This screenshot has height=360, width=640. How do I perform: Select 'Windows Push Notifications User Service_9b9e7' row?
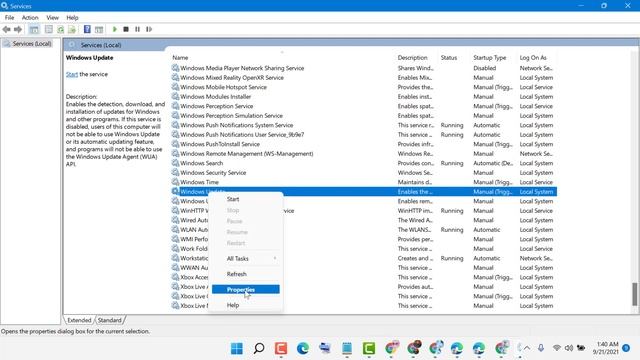363,134
